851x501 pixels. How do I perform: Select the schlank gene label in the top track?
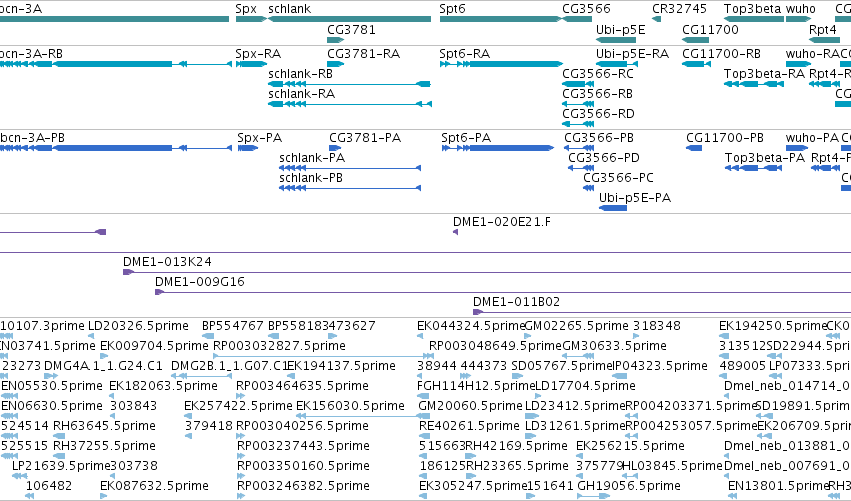pos(290,9)
